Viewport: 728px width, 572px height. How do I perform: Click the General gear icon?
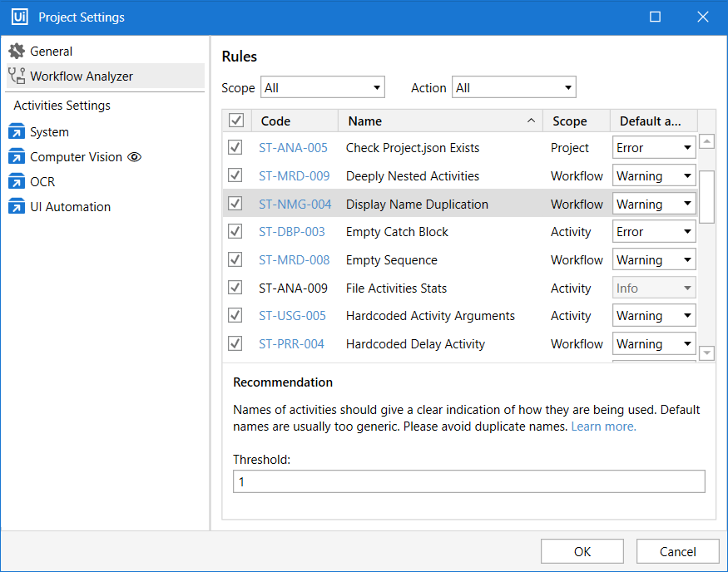(x=17, y=52)
